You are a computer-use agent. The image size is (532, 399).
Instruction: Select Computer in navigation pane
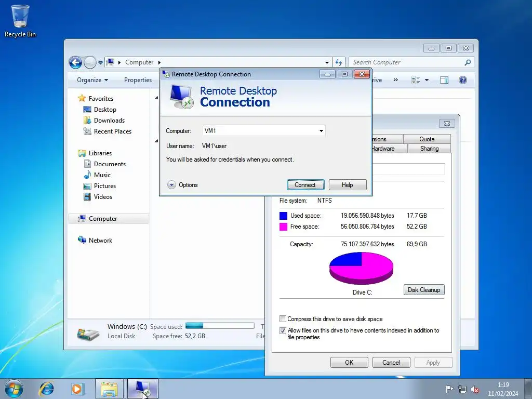point(109,219)
